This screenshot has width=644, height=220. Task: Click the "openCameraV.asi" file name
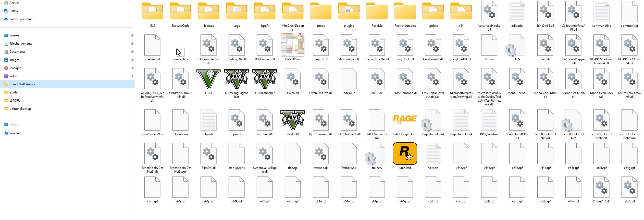[x=152, y=134]
